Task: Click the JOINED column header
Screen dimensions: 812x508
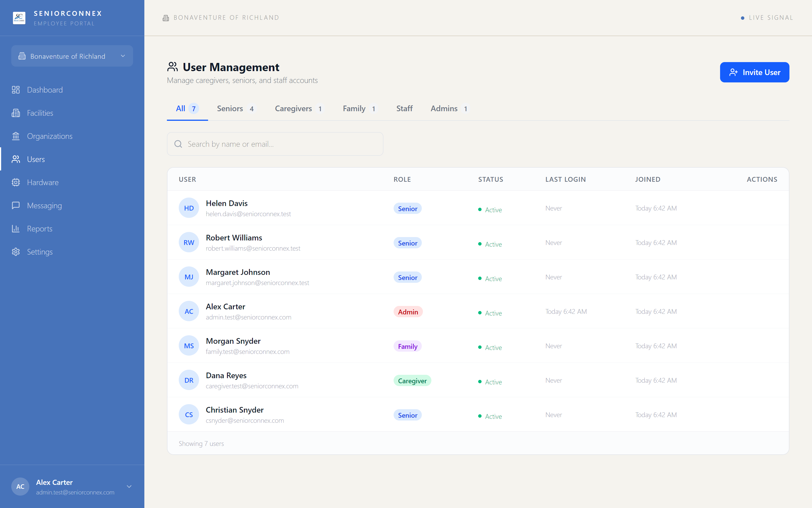Action: click(x=648, y=179)
